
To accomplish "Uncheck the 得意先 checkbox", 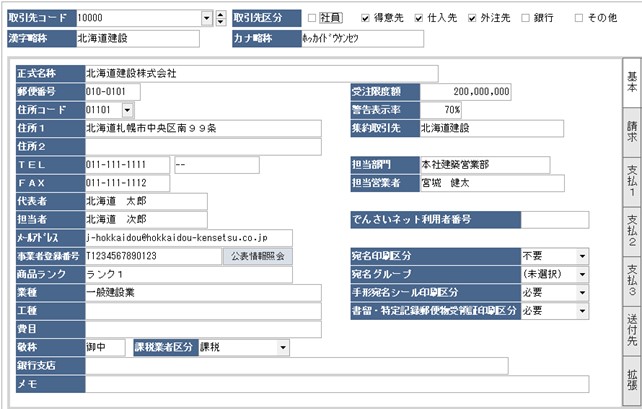I will 362,18.
